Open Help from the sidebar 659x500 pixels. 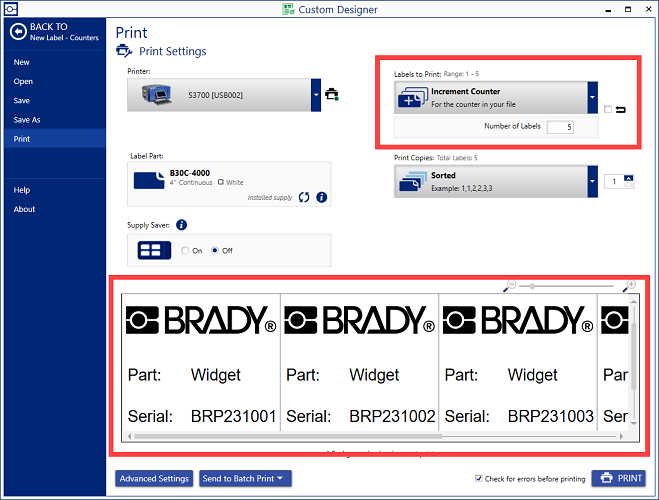[22, 190]
